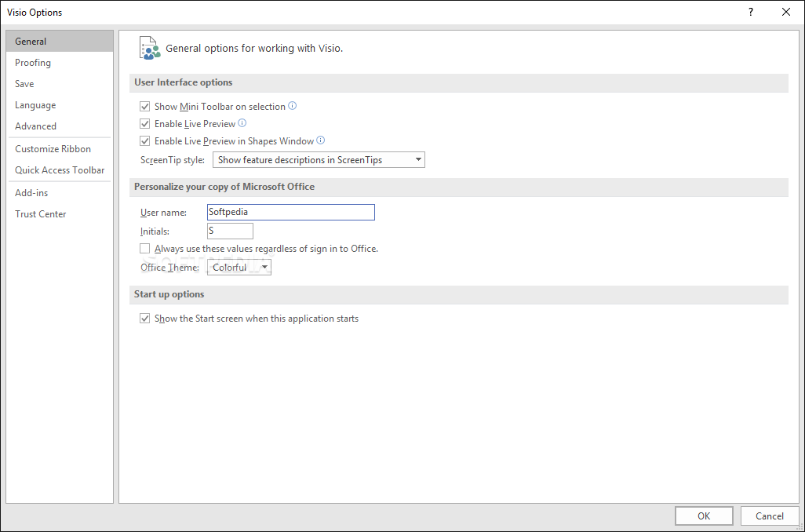
Task: Click the Visio Options title text
Action: tap(35, 13)
